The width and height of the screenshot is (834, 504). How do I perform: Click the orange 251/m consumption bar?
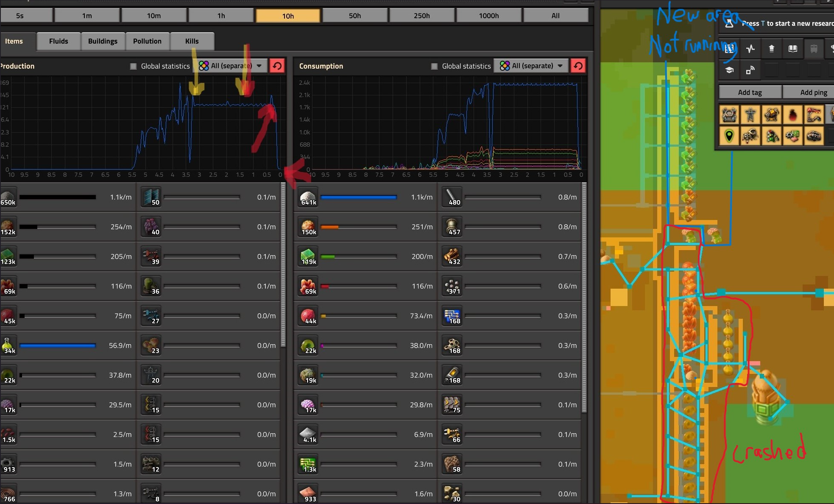pyautogui.click(x=359, y=227)
